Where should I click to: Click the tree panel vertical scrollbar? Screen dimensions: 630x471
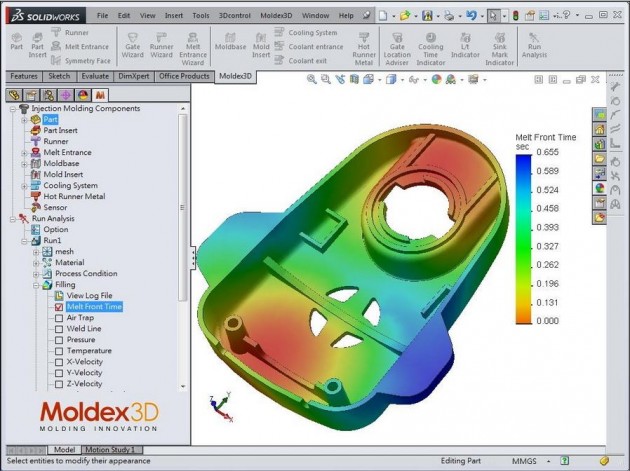[183, 207]
